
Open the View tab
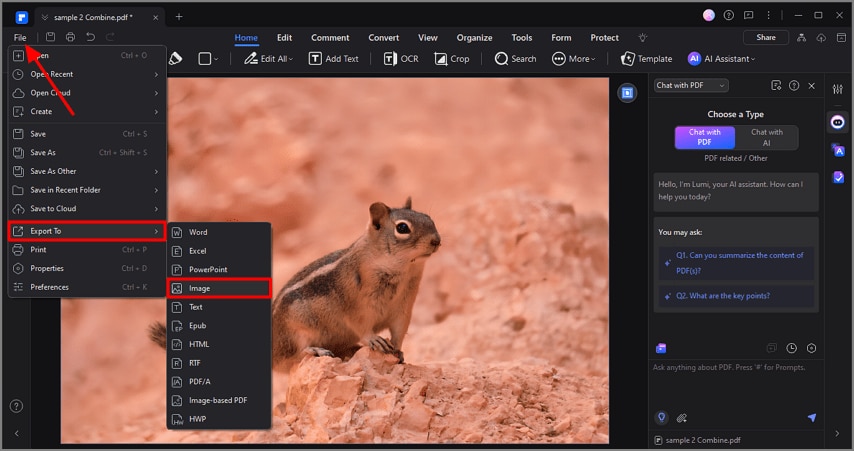tap(428, 38)
